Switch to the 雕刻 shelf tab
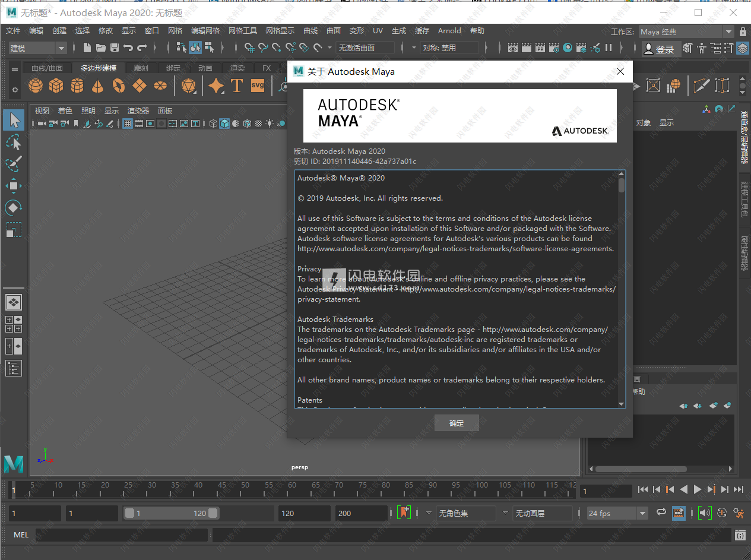 click(x=141, y=68)
